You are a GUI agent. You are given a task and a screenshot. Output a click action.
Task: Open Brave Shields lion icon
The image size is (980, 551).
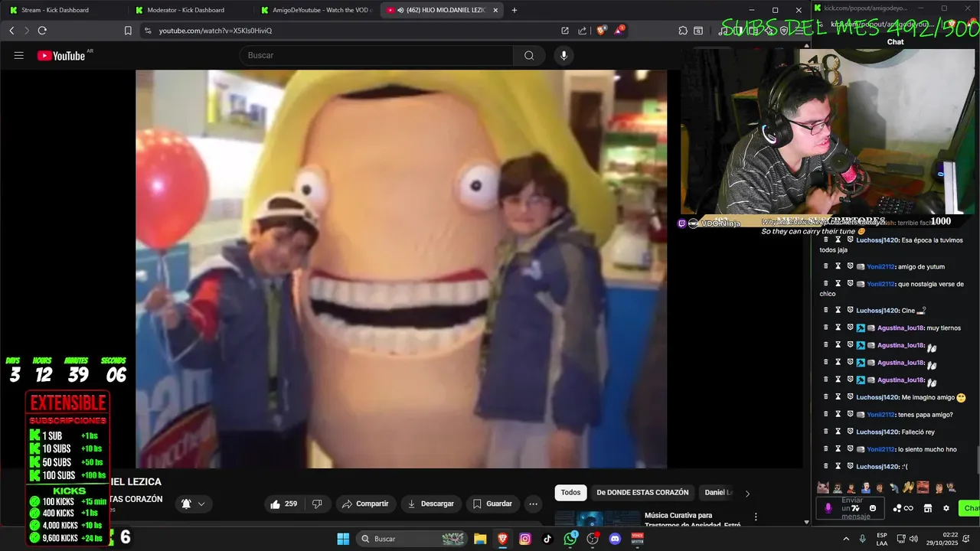[x=601, y=31]
